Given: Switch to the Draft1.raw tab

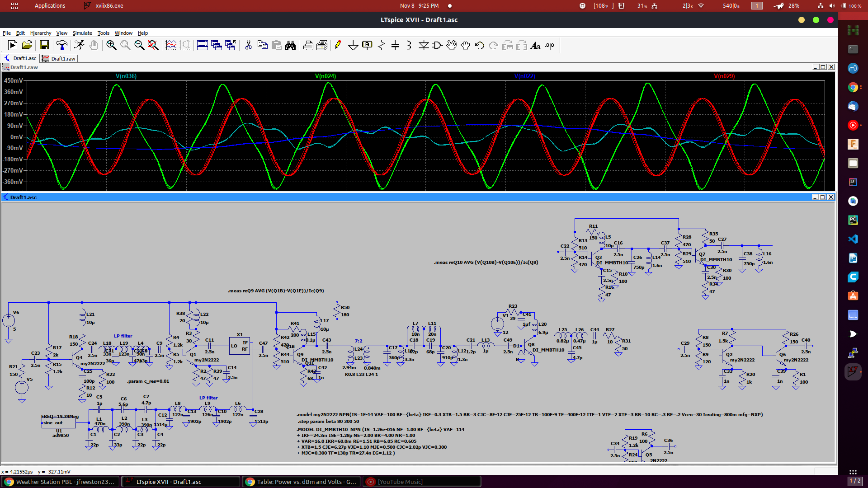Looking at the screenshot, I should click(59, 58).
